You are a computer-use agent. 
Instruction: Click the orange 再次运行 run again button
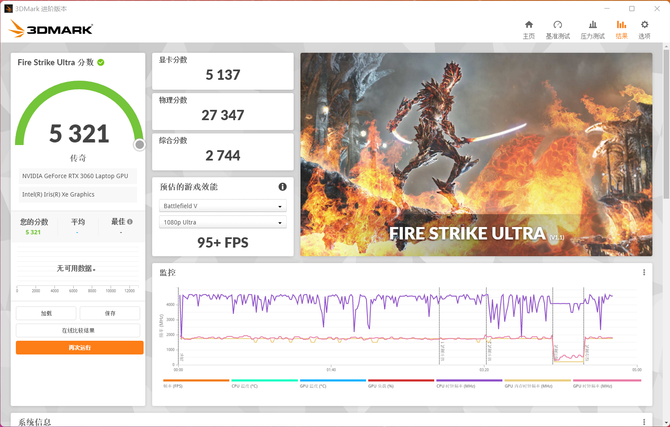click(x=79, y=347)
